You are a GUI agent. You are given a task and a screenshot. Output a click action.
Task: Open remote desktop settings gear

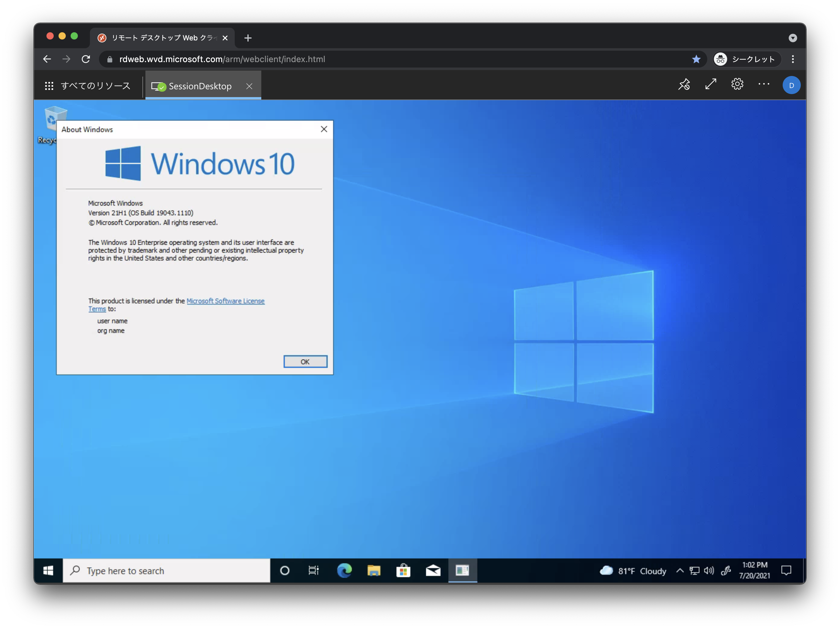coord(737,84)
